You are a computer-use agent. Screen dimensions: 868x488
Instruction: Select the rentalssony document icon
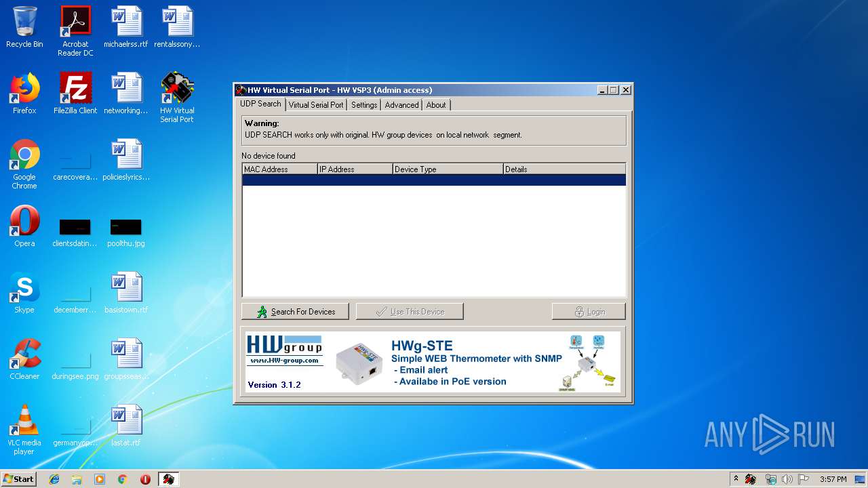point(177,27)
